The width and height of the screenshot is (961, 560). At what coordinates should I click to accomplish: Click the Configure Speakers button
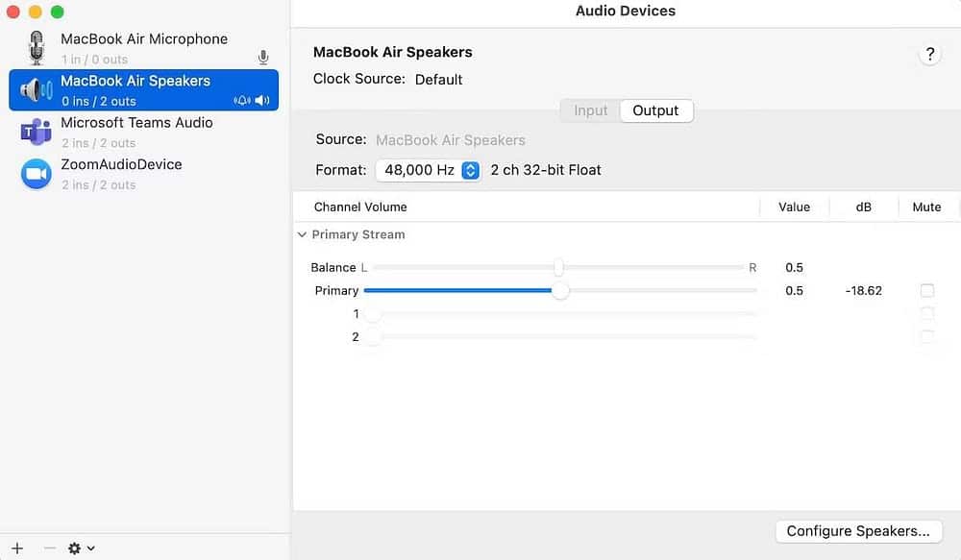[858, 530]
